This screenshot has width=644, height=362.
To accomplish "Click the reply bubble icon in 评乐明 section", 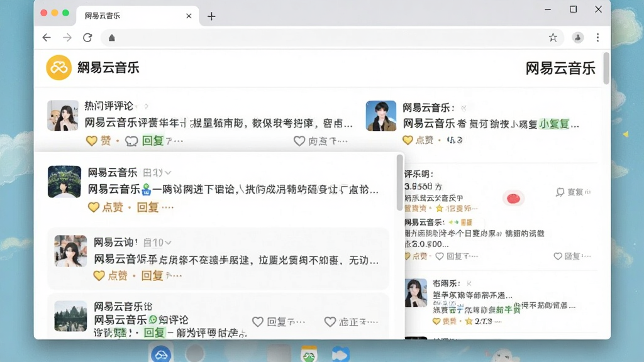I will pos(560,192).
